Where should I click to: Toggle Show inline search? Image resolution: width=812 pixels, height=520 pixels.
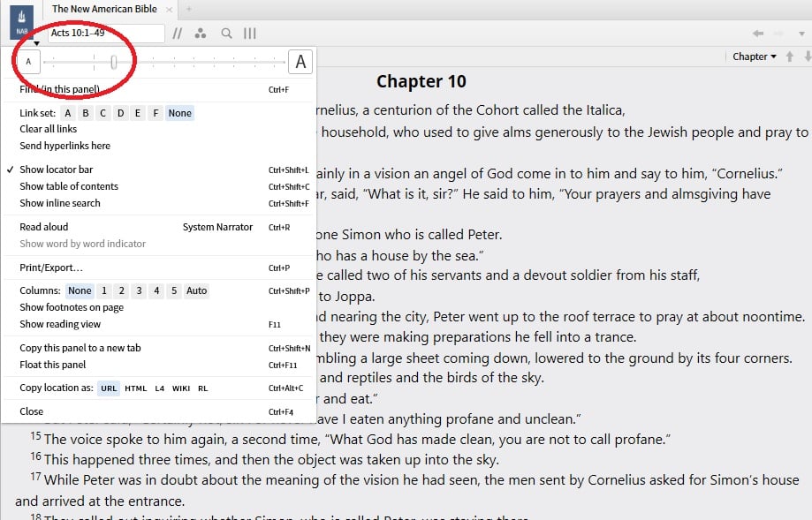[x=60, y=203]
